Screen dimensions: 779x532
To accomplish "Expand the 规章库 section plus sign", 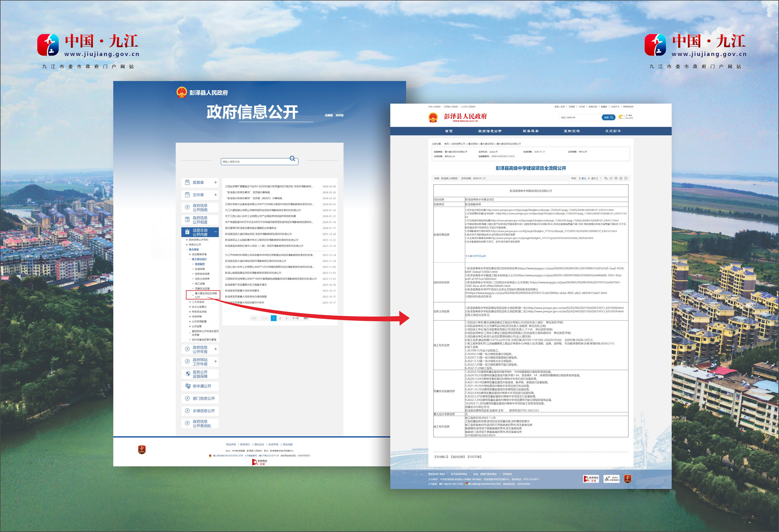I will (x=215, y=183).
